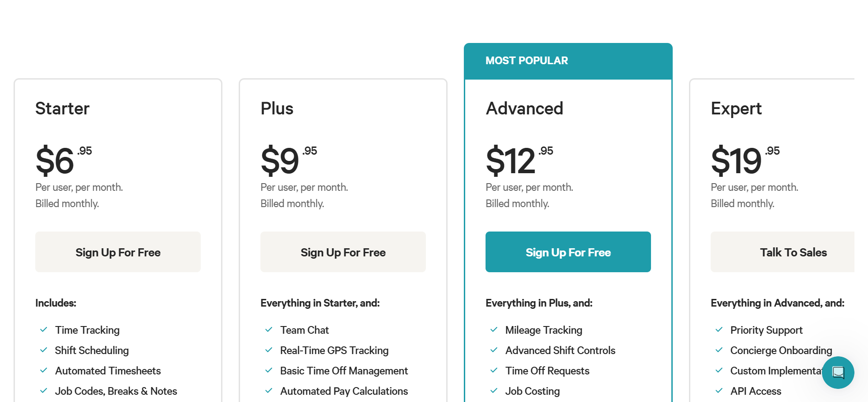Click the Shift Scheduling feature
This screenshot has width=868, height=402.
pyautogui.click(x=92, y=350)
